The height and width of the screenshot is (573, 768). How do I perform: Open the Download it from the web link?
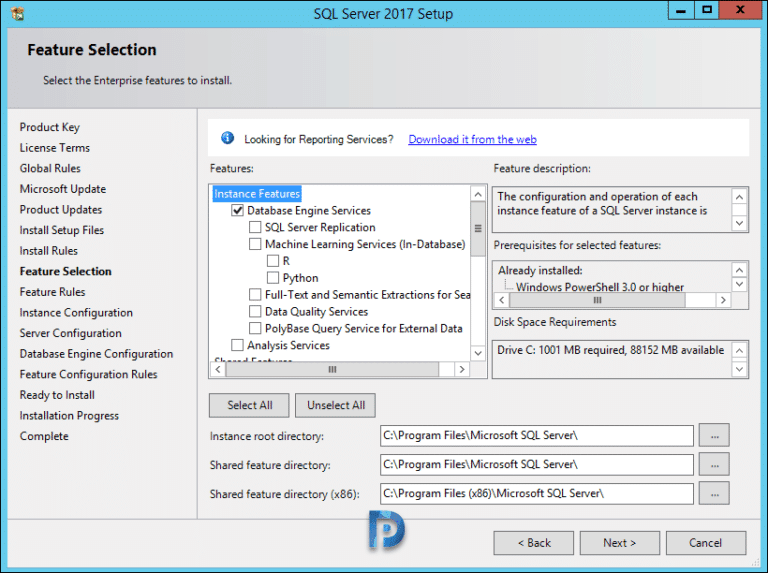coord(472,139)
